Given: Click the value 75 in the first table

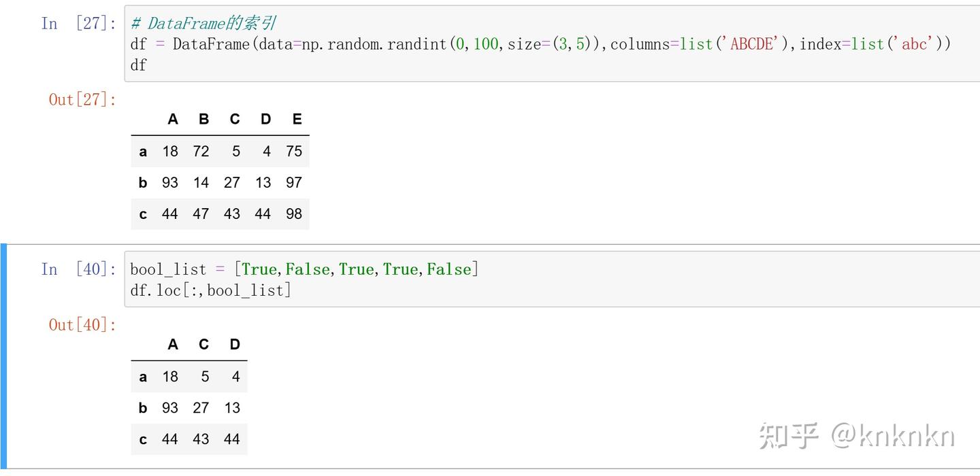Looking at the screenshot, I should click(294, 151).
